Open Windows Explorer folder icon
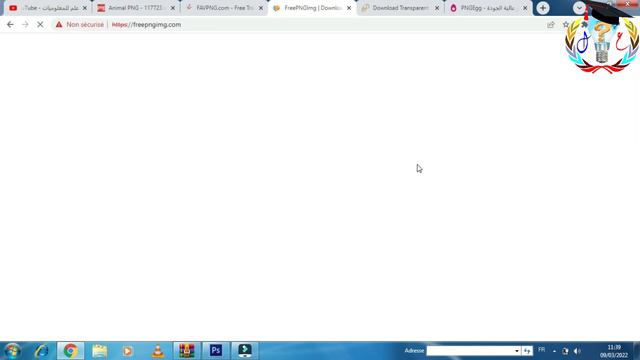 pyautogui.click(x=100, y=351)
